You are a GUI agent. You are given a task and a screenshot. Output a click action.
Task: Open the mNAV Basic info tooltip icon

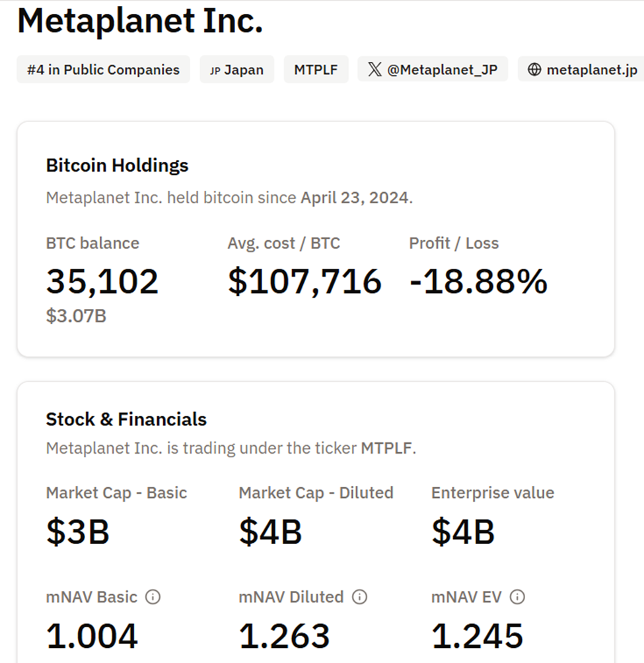[153, 597]
